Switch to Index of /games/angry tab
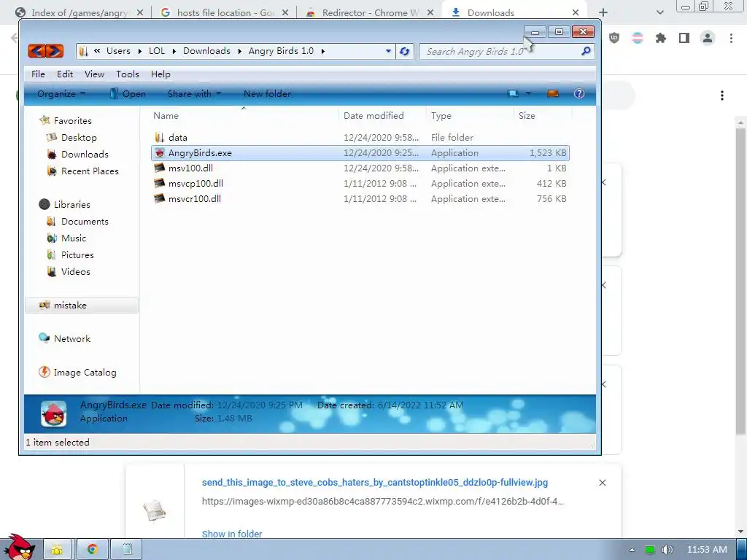 pyautogui.click(x=79, y=13)
